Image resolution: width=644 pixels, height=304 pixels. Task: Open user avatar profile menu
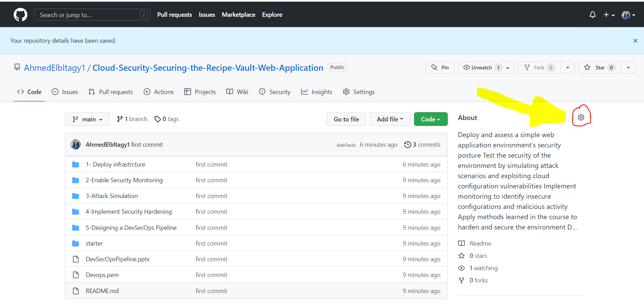(628, 15)
